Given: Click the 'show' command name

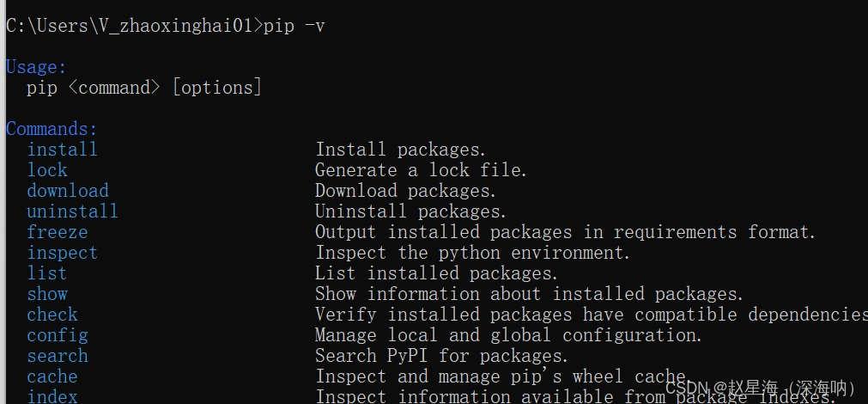Looking at the screenshot, I should coord(47,294).
